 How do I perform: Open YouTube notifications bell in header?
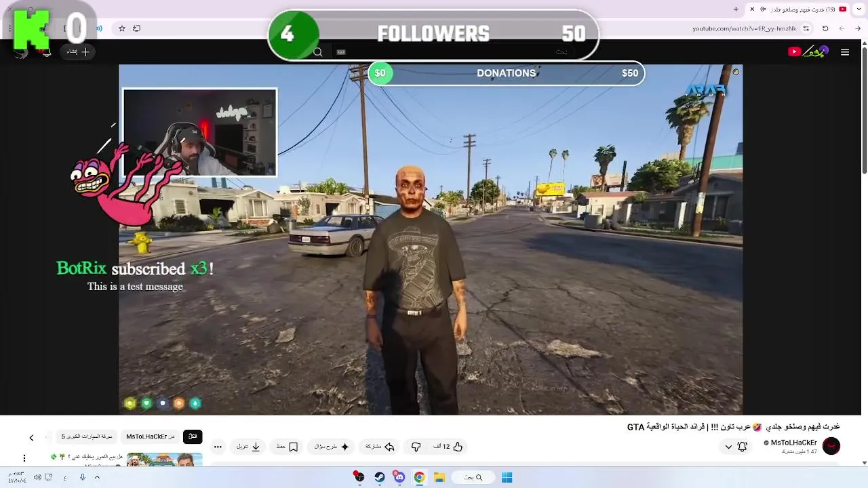47,52
